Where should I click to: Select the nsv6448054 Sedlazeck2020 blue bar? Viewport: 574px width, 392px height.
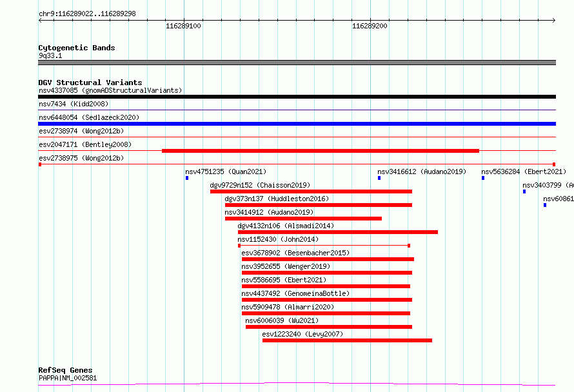(x=297, y=124)
